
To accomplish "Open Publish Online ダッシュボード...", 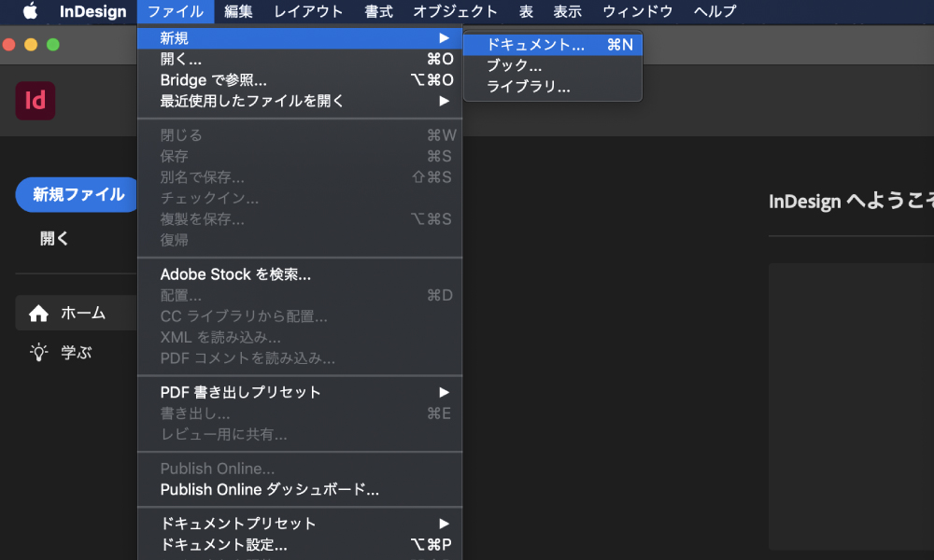I will pyautogui.click(x=300, y=490).
